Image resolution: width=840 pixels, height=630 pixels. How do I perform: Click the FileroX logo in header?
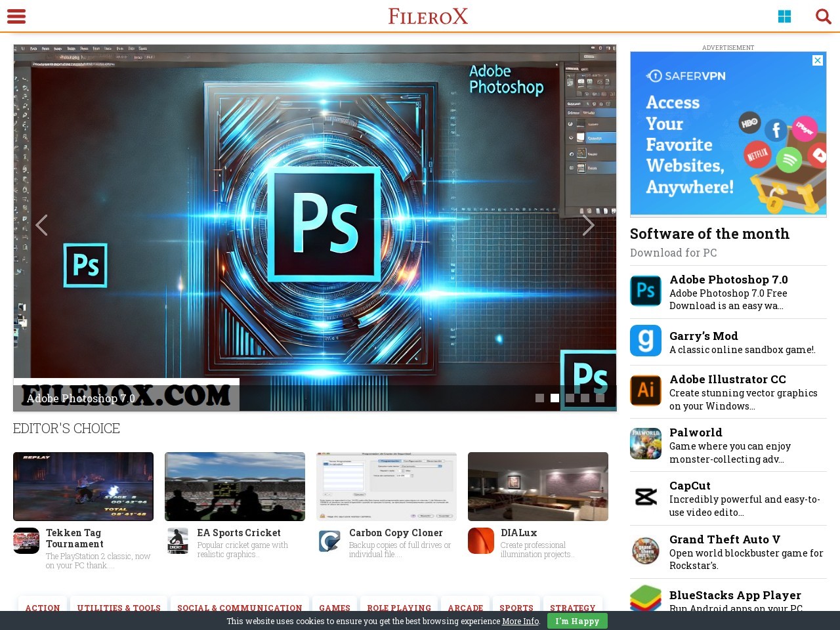click(x=428, y=16)
